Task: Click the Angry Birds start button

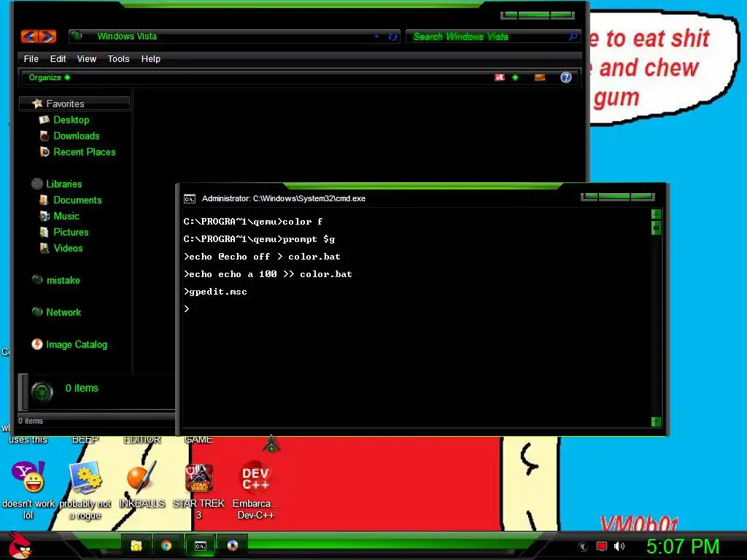Action: point(20,545)
